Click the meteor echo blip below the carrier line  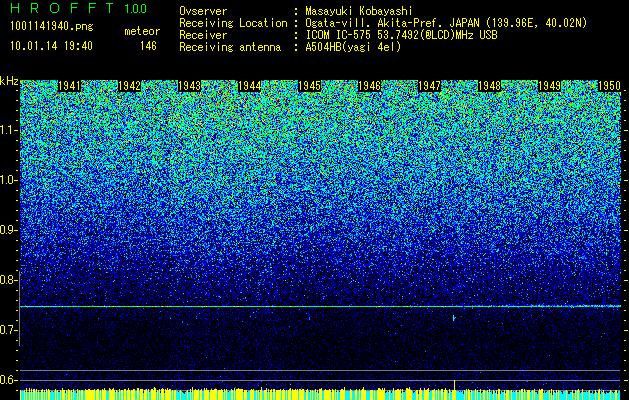[x=454, y=318]
